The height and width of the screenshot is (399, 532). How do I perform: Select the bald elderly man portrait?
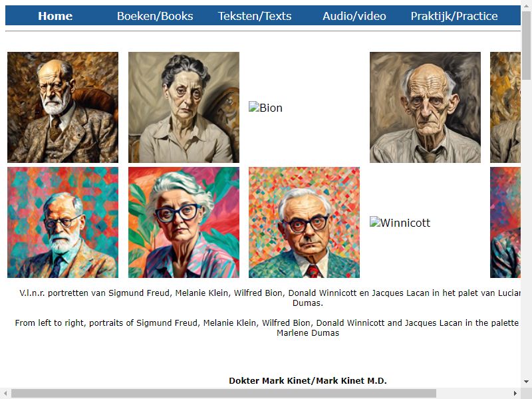[x=425, y=107]
